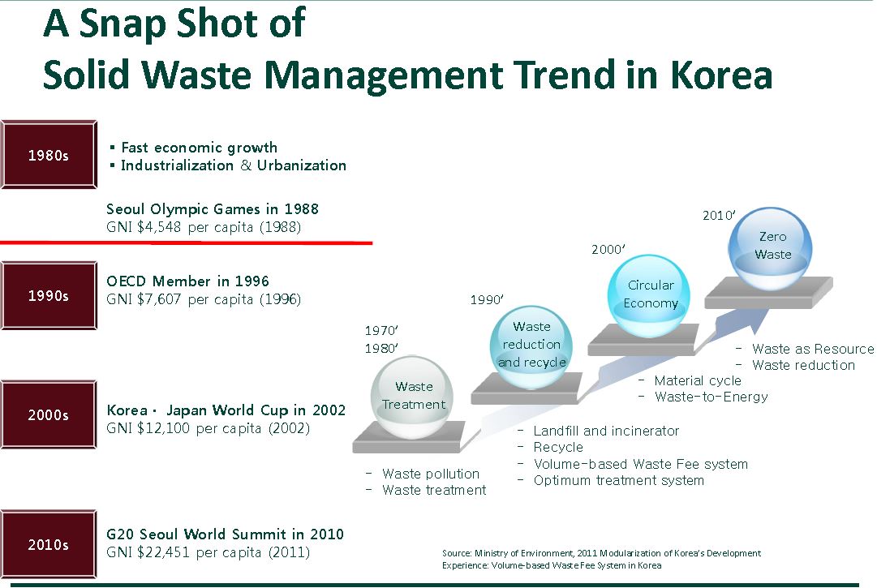Image resolution: width=877 pixels, height=588 pixels.
Task: Click 'GNI $12,100 per capita (2002)'
Action: pyautogui.click(x=208, y=428)
